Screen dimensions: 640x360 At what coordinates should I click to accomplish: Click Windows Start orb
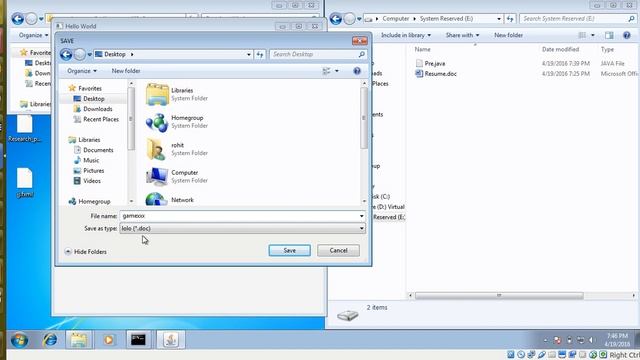pos(19,340)
